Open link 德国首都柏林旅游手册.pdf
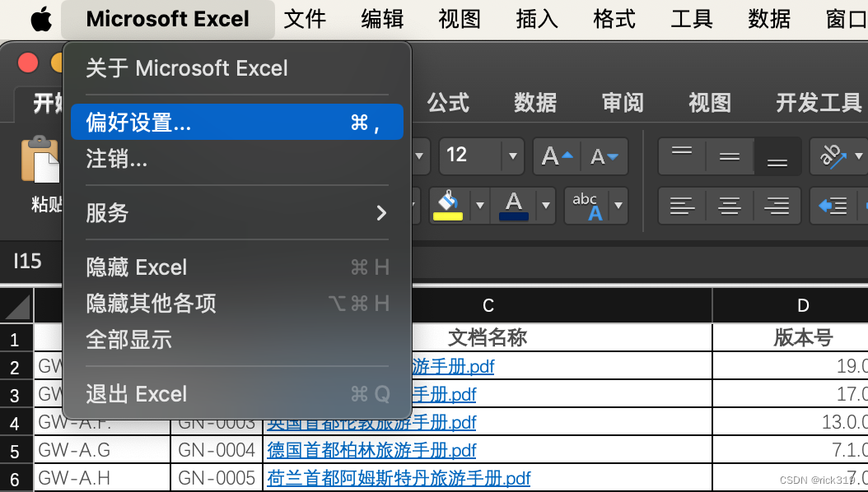 (x=371, y=450)
